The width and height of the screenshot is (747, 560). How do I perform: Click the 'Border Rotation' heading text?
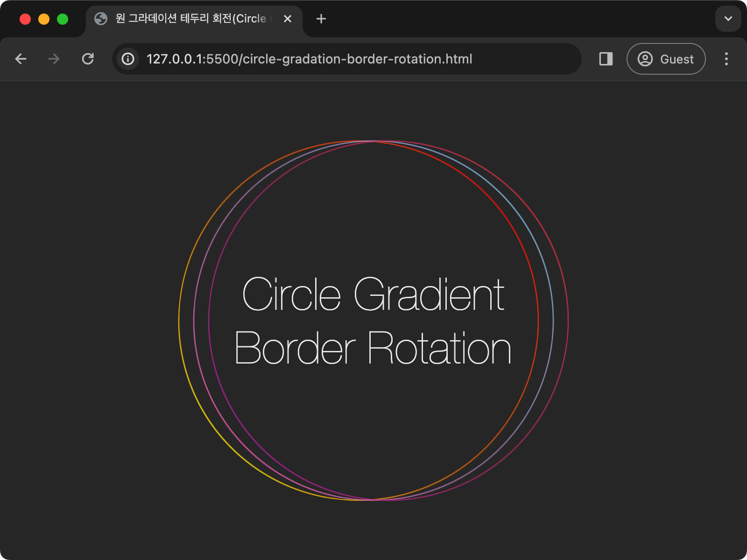373,348
